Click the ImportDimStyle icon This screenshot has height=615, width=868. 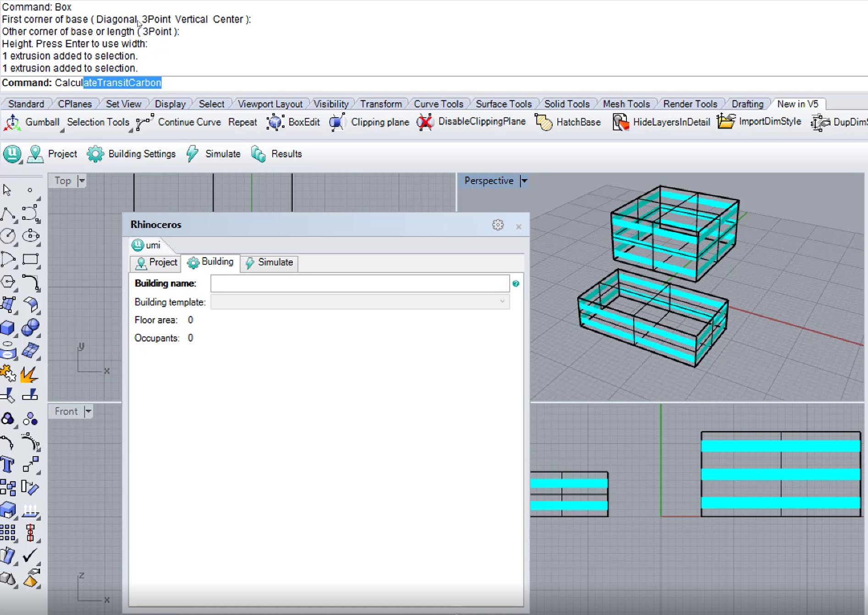[726, 122]
